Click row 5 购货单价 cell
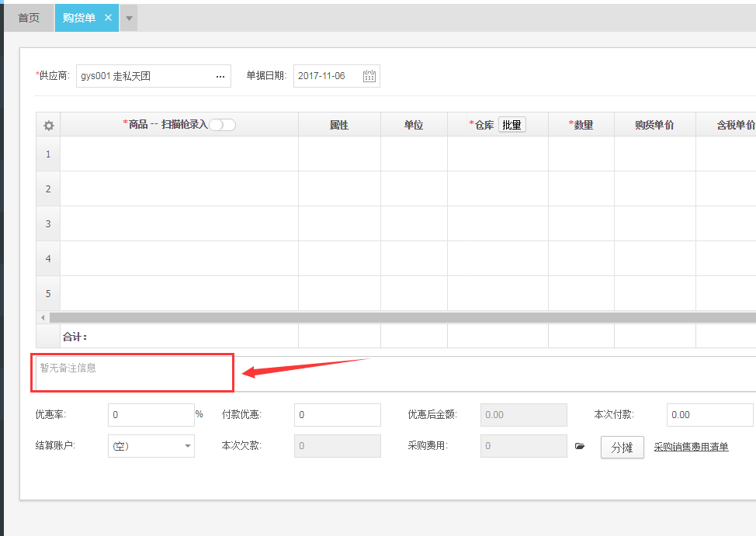 click(x=655, y=293)
